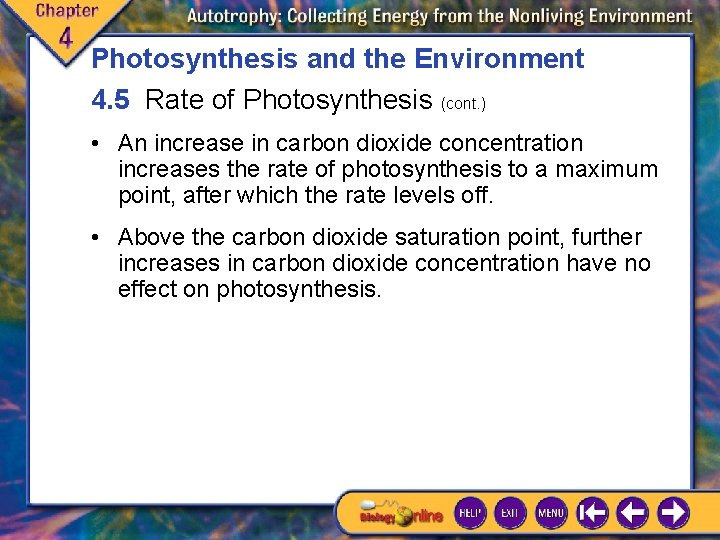Click line "increases in carbon dioxide concentration have no"
720x540 pixels.
click(x=384, y=263)
